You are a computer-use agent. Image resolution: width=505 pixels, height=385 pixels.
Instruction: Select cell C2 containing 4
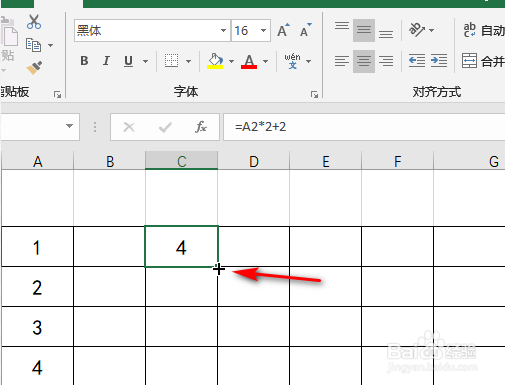tap(182, 247)
